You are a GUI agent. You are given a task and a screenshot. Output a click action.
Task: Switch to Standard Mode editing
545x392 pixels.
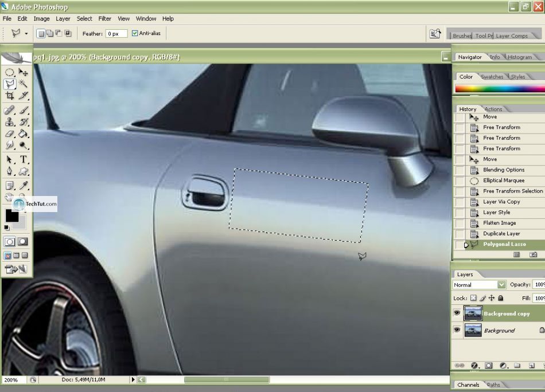10,242
